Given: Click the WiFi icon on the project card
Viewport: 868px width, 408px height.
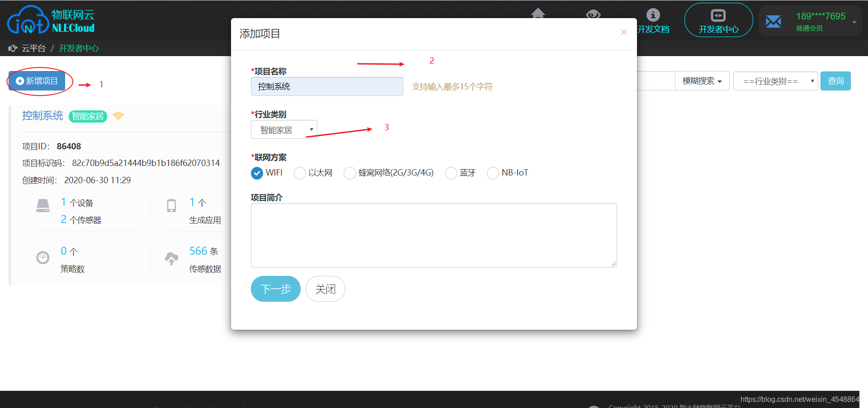Looking at the screenshot, I should [x=118, y=116].
